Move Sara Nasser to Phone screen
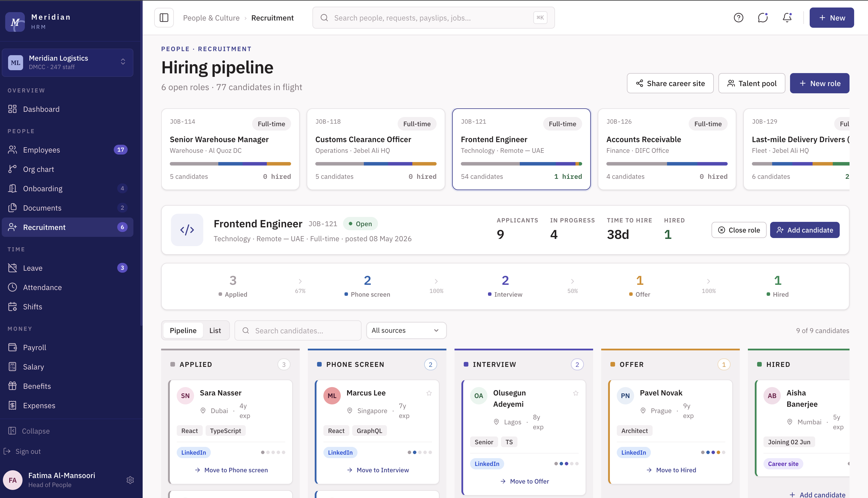 tap(231, 470)
